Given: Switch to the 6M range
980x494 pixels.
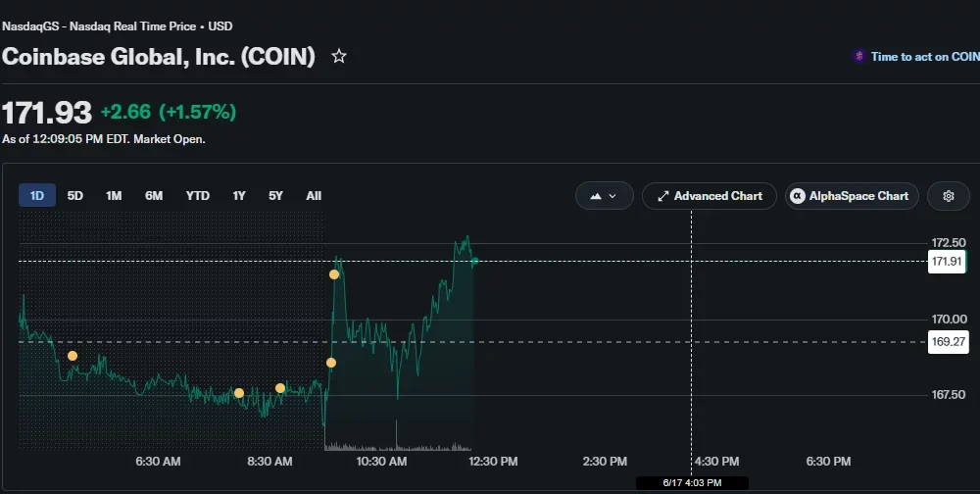Looking at the screenshot, I should tap(154, 196).
